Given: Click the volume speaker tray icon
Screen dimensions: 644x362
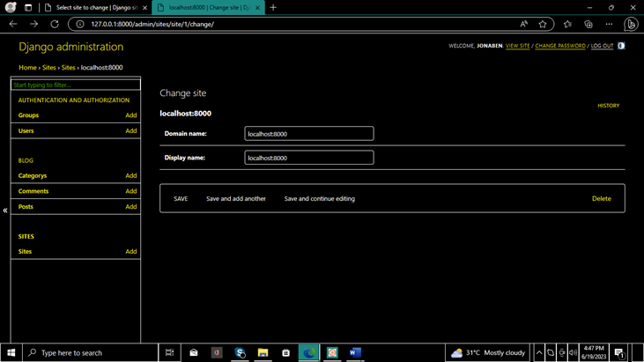Looking at the screenshot, I should (x=573, y=352).
